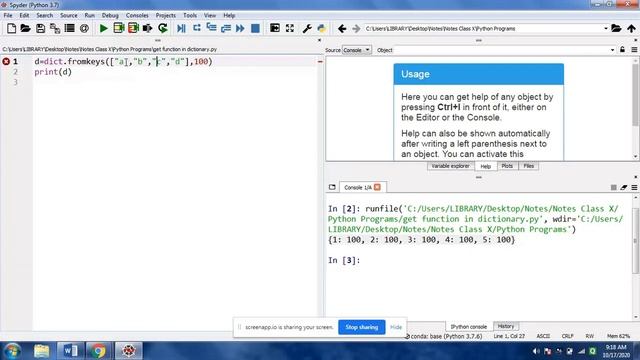This screenshot has width=640, height=360.
Task: Go to parent directory arrow
Action: [631, 29]
